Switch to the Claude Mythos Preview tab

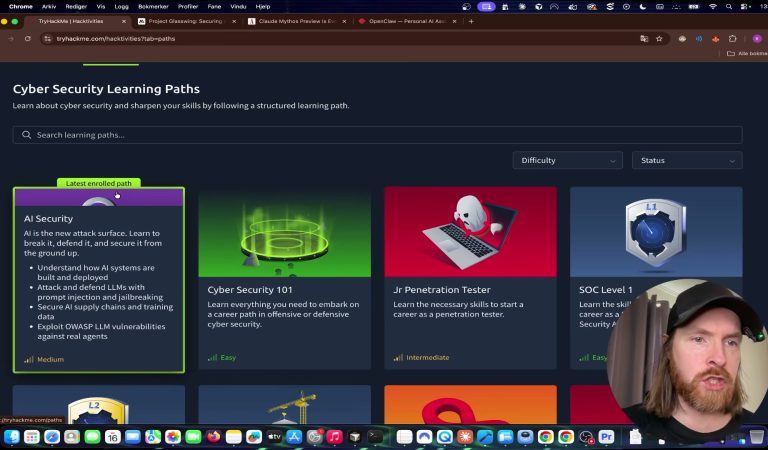297,21
